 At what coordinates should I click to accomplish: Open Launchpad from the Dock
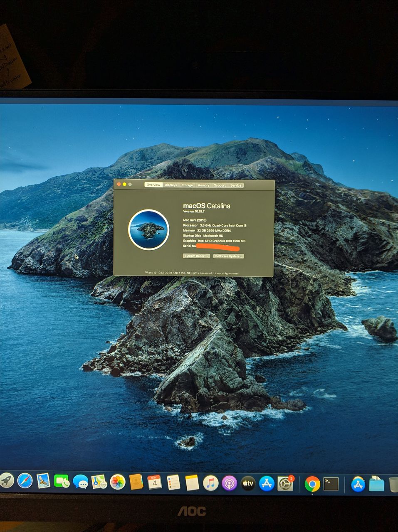(6, 481)
